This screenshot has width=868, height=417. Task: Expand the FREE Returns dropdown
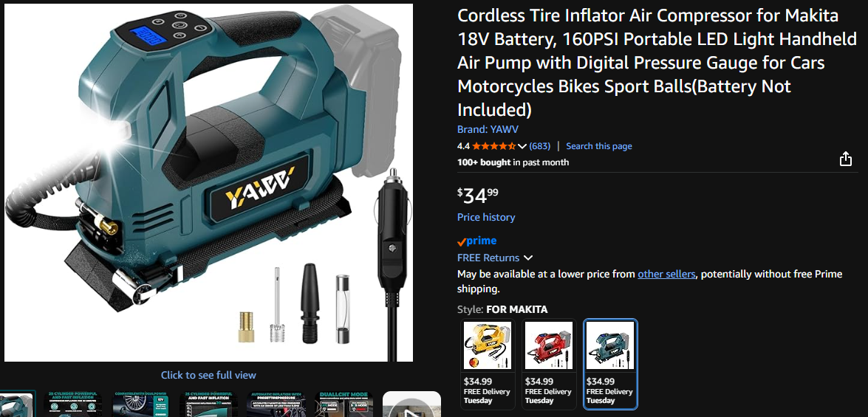tap(528, 258)
